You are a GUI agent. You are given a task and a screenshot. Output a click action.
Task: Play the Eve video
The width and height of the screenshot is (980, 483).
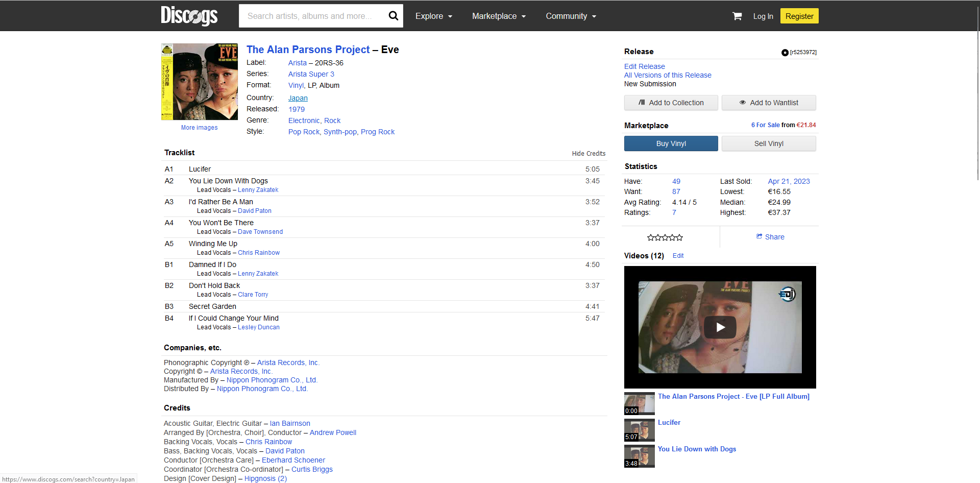click(x=720, y=327)
